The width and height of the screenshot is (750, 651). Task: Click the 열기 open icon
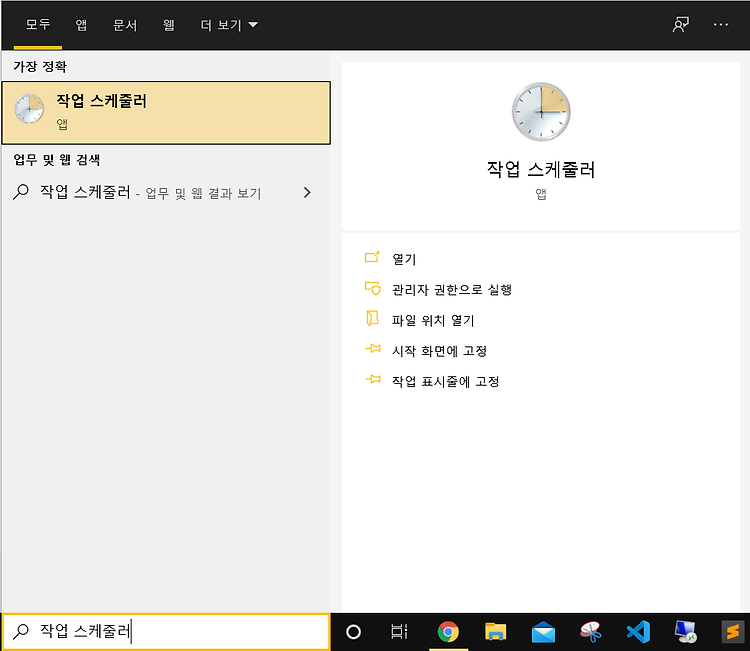pyautogui.click(x=372, y=257)
